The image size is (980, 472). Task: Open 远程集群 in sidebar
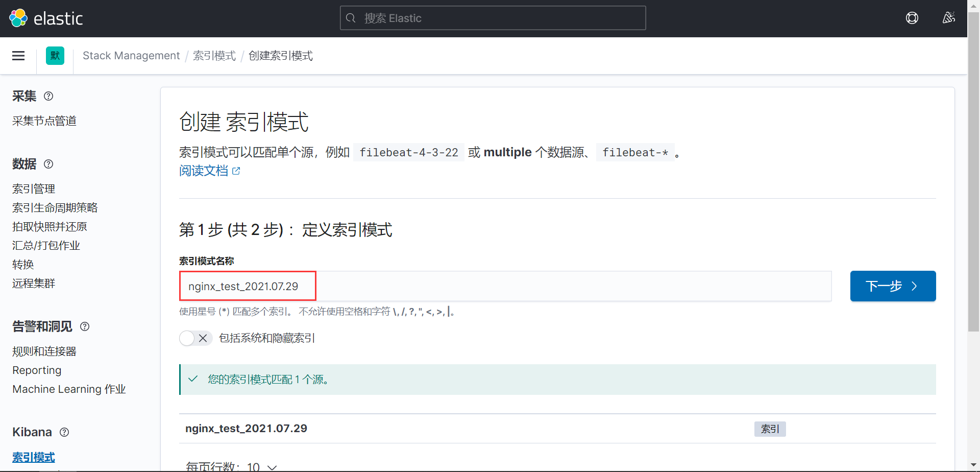[34, 284]
